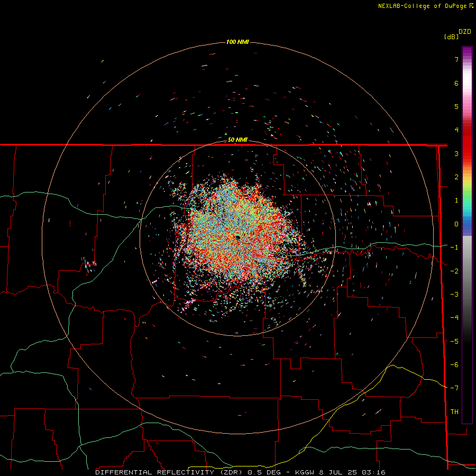Click the legend value 7

(456, 59)
